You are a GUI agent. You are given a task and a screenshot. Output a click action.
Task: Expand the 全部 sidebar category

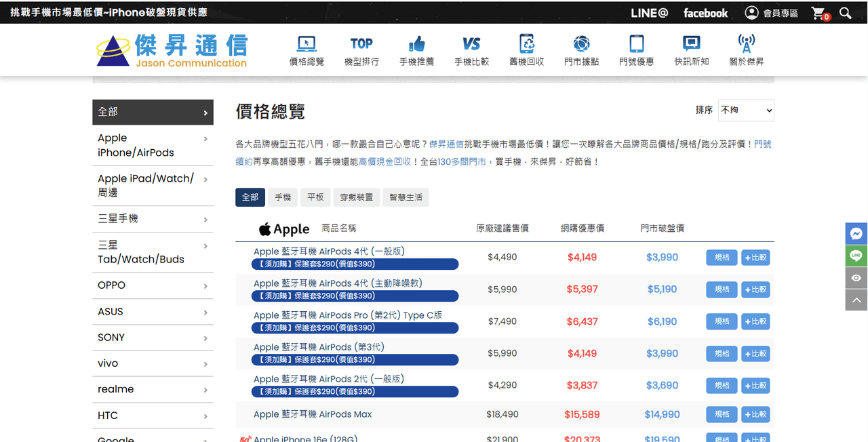coord(153,112)
